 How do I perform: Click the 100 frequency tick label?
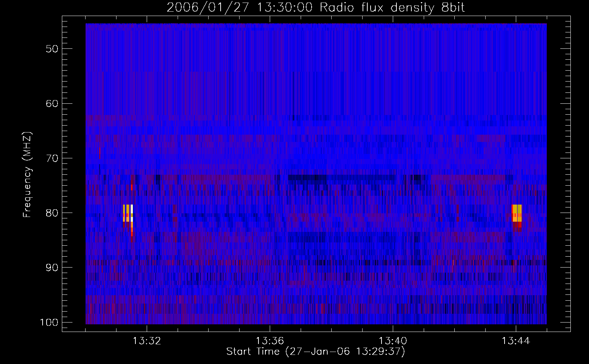pos(48,323)
